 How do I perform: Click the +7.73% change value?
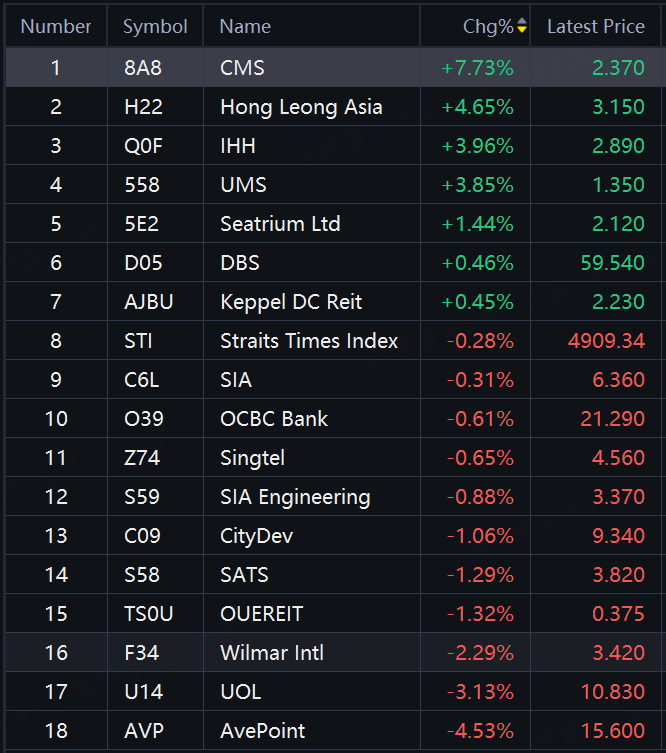pyautogui.click(x=478, y=68)
